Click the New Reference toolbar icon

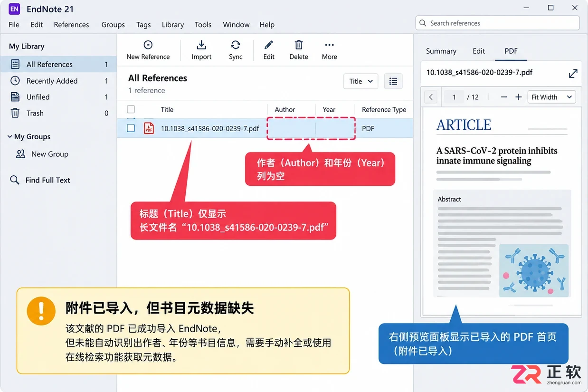tap(148, 45)
